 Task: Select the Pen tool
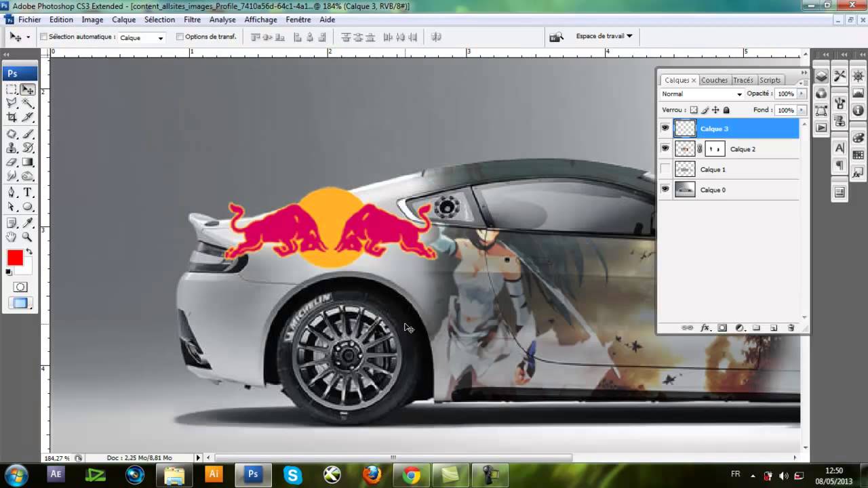[x=12, y=192]
